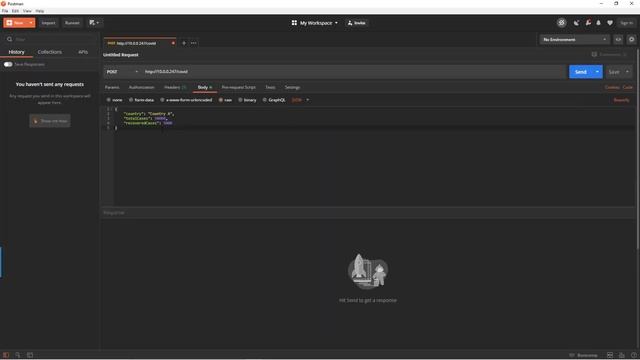640x360 pixels.
Task: Open the Send button dropdown arrow
Action: pos(597,72)
